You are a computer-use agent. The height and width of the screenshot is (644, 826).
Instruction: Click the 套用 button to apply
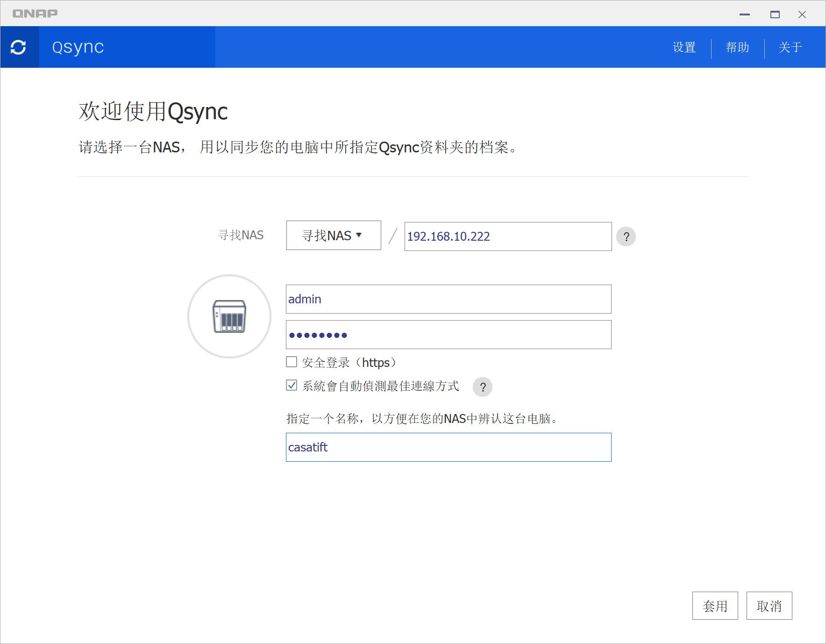coord(714,605)
